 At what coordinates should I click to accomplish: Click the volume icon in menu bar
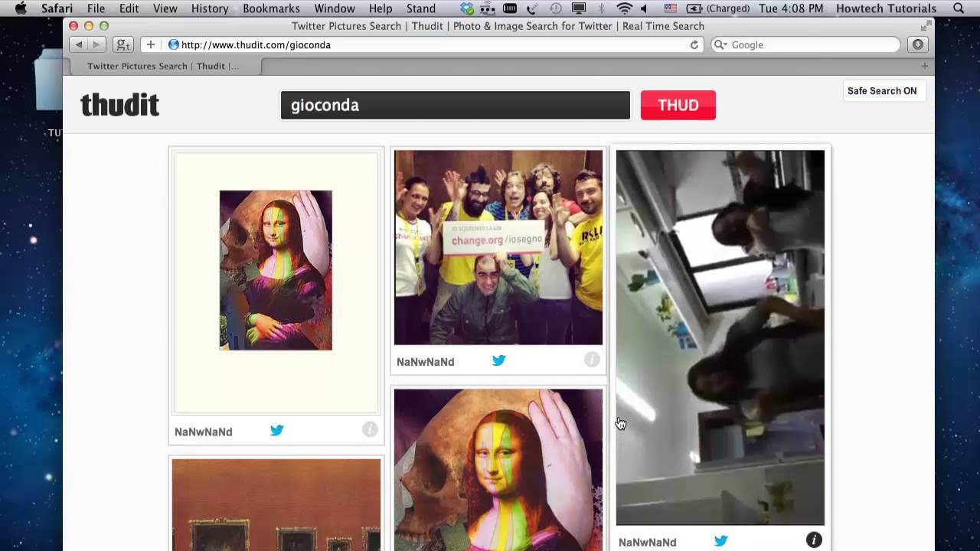click(644, 8)
